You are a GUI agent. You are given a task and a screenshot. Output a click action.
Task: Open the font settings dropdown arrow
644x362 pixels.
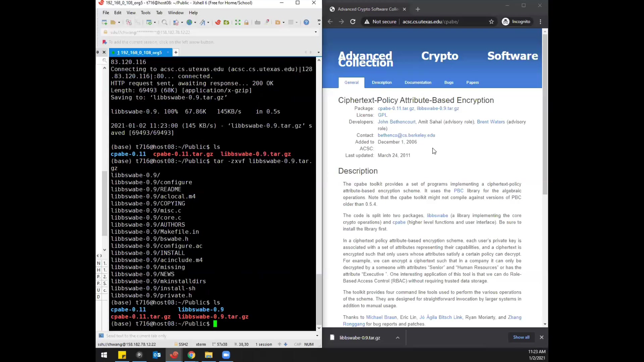pos(208,22)
